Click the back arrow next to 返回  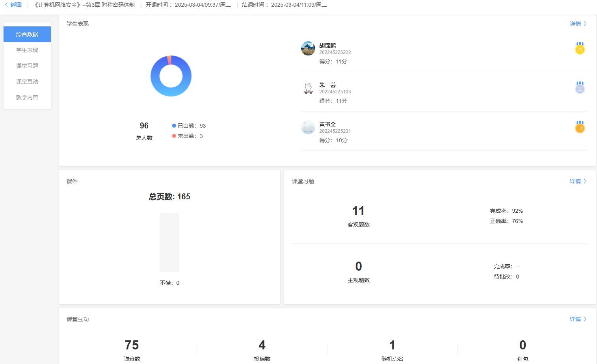(x=6, y=5)
